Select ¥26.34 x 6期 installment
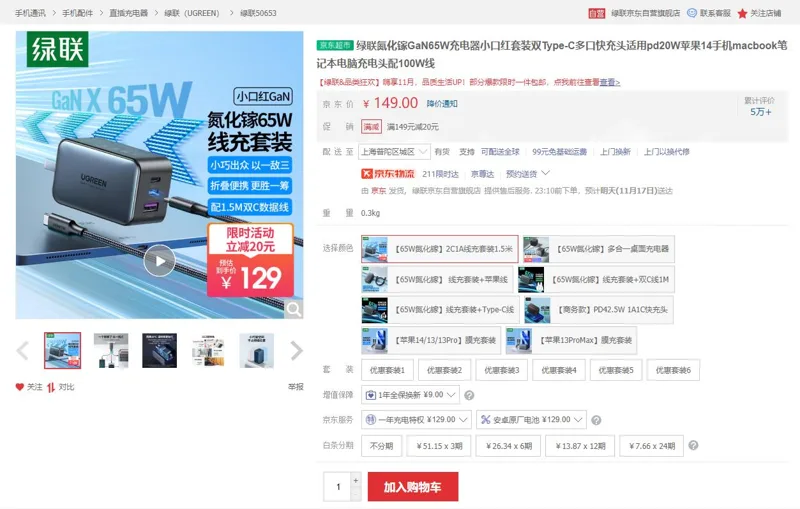800x509 pixels. coord(508,446)
